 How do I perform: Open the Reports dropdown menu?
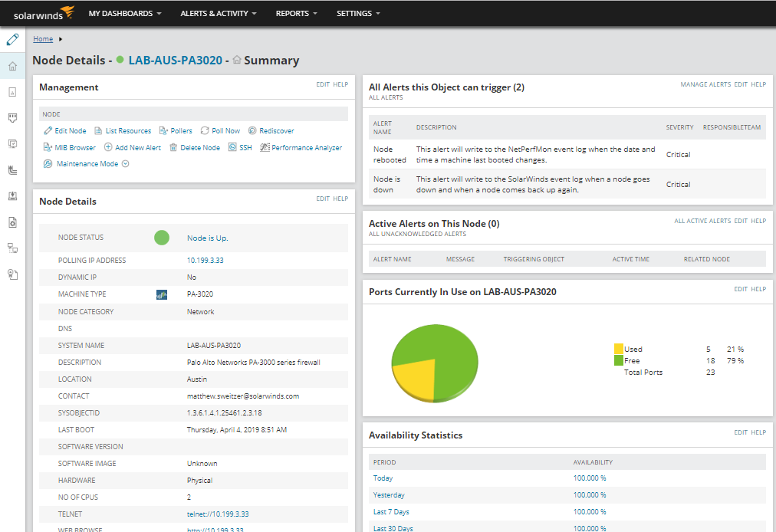point(297,13)
